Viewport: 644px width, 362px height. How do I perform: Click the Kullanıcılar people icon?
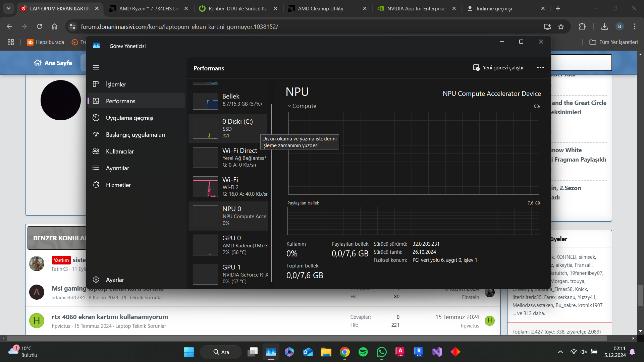96,151
